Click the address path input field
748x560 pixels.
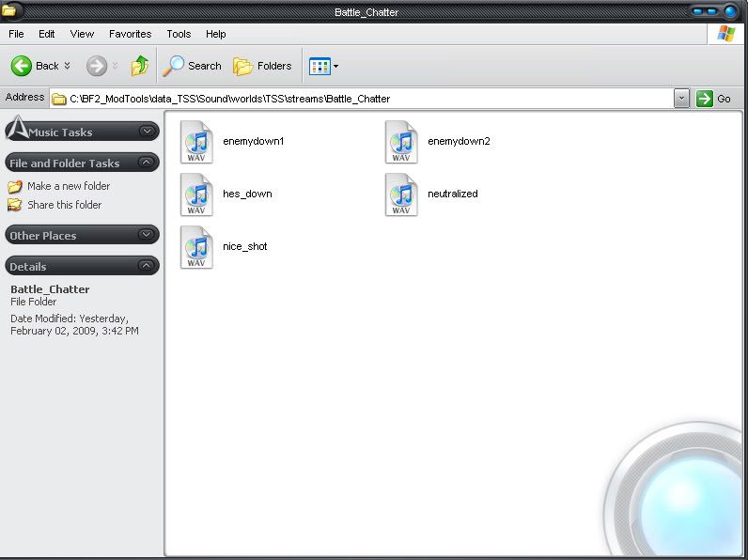point(363,99)
